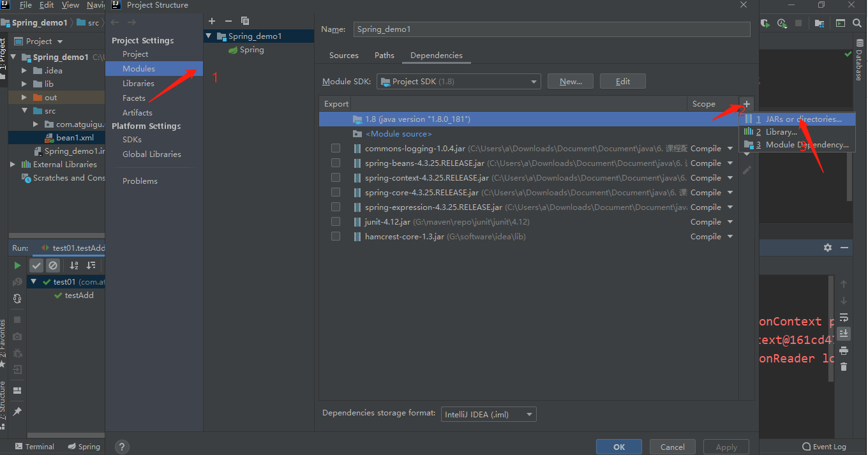Click the back arrow in Project Structure
This screenshot has width=868, height=455.
point(115,22)
